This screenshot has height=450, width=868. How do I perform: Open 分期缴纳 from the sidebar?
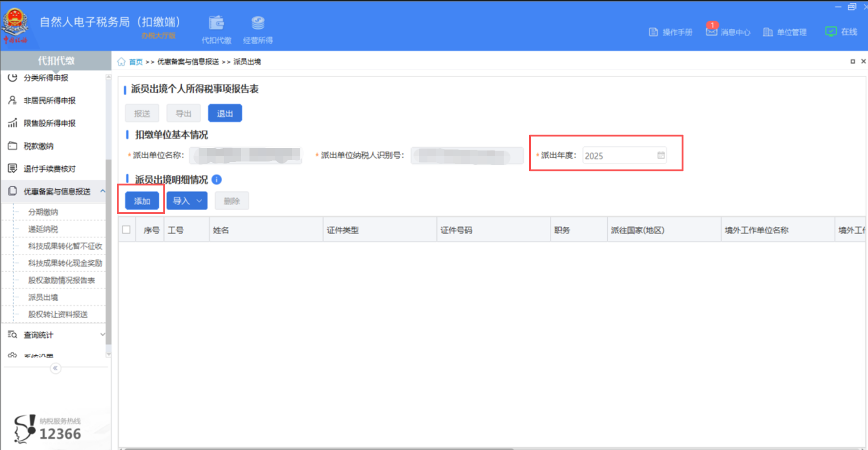pyautogui.click(x=42, y=212)
